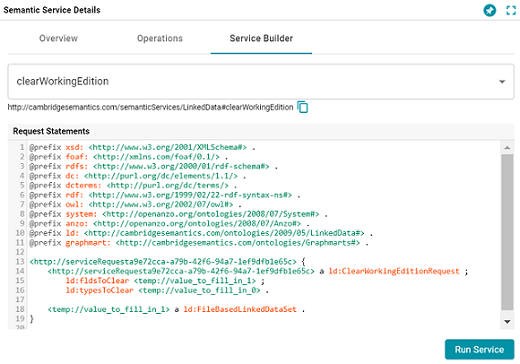Switch to the Overview tab
This screenshot has height=364, width=520.
point(58,38)
